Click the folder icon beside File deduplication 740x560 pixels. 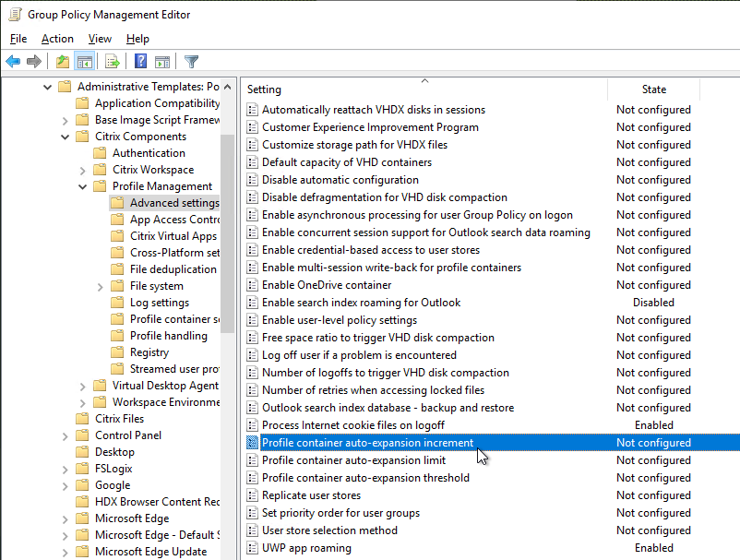117,268
